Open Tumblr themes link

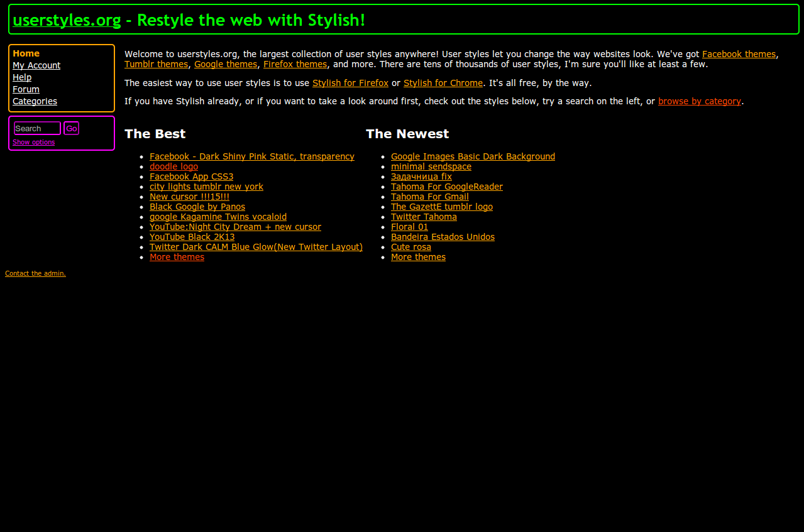156,64
